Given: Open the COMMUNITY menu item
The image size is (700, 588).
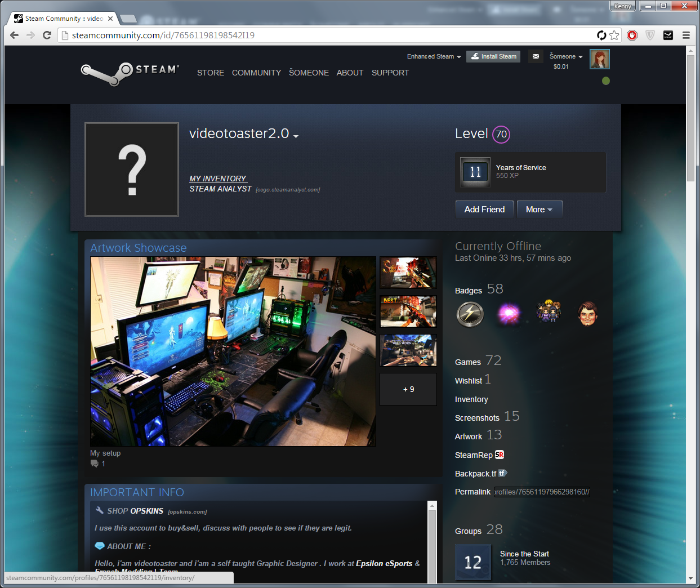Looking at the screenshot, I should [256, 73].
